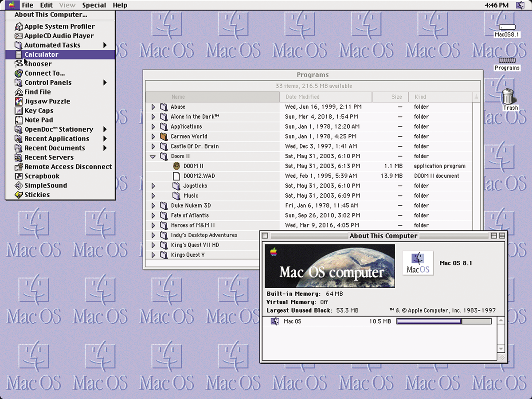Click the scroll down arrow in memory list
Screen dimensions: 532x399
click(501, 349)
